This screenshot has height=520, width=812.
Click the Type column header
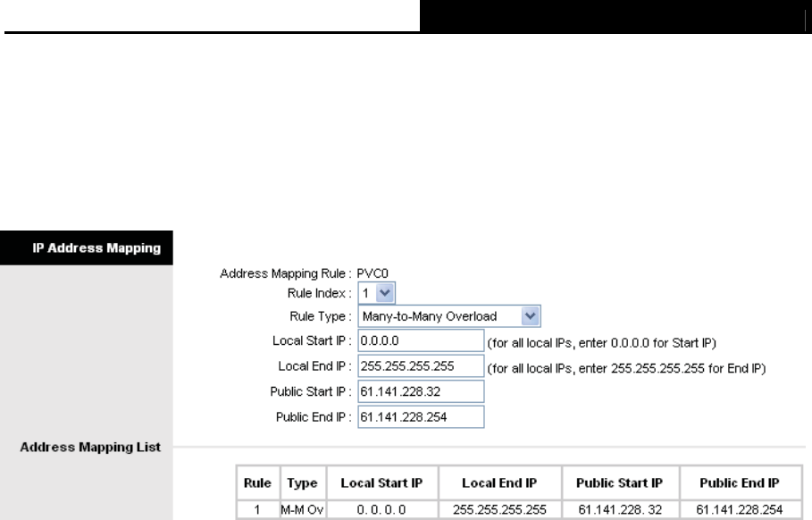click(x=303, y=482)
